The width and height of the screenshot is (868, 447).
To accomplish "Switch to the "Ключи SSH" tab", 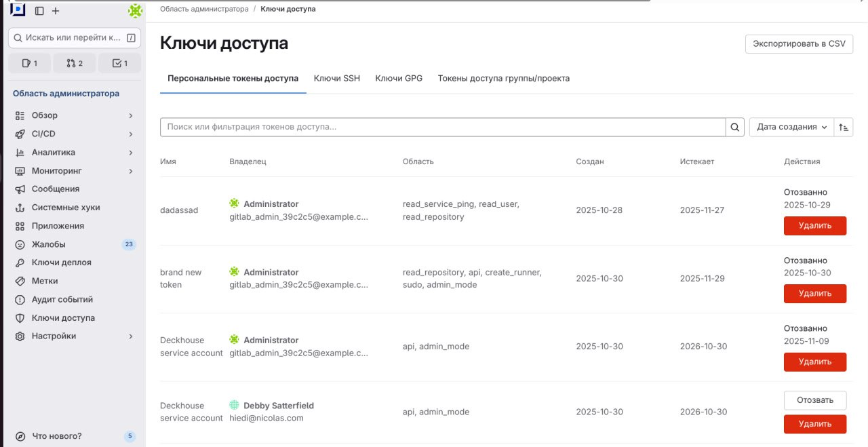I will pyautogui.click(x=336, y=78).
